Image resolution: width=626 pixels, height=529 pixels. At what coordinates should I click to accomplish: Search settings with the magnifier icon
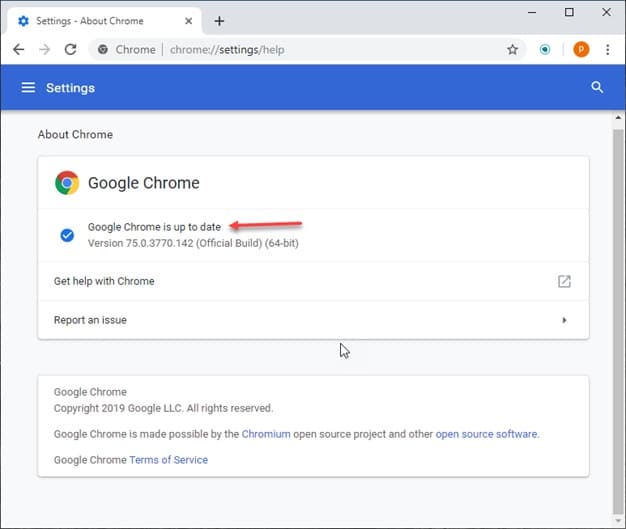coord(597,87)
